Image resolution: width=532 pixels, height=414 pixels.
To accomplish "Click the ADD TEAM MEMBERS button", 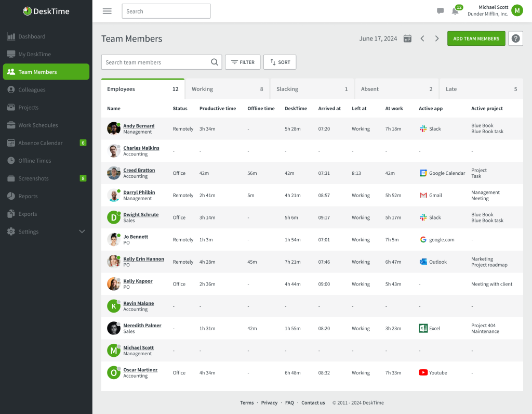I will (476, 38).
